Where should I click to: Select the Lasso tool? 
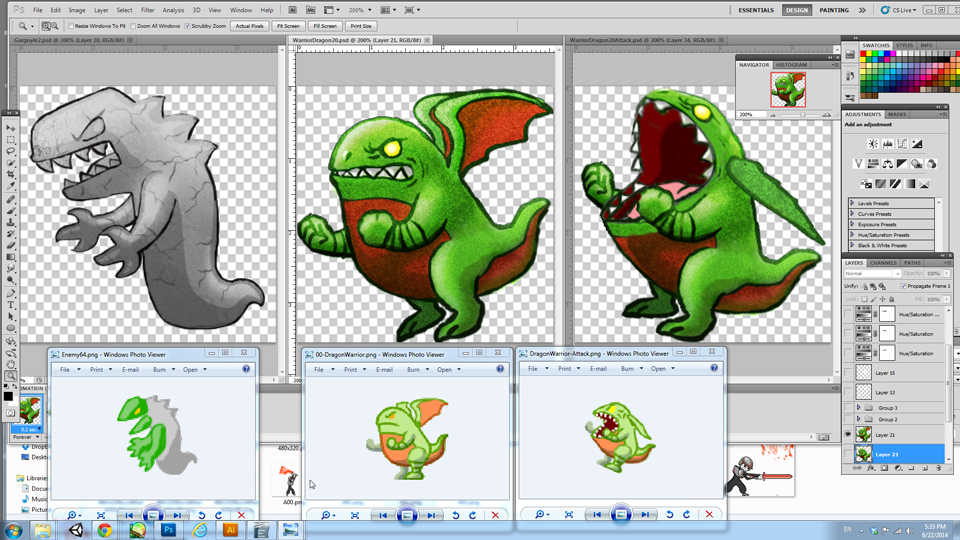11,152
